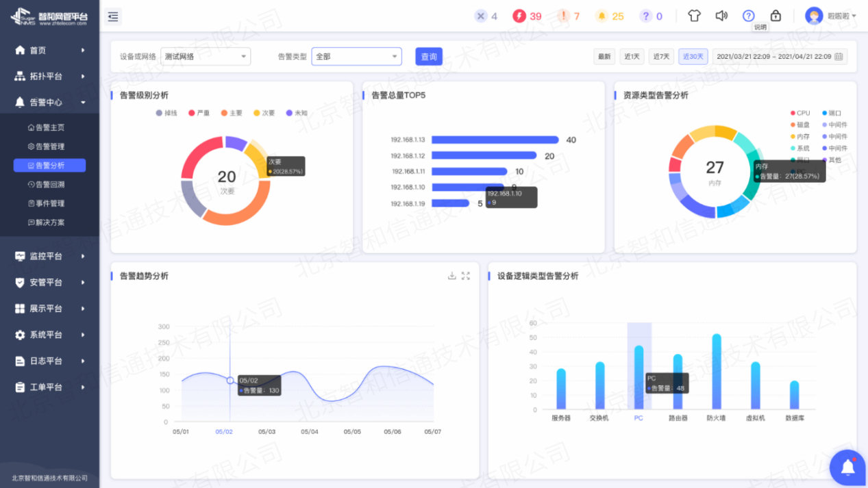This screenshot has height=488, width=868.
Task: Open 告警回溯 from the sidebar
Action: point(49,184)
